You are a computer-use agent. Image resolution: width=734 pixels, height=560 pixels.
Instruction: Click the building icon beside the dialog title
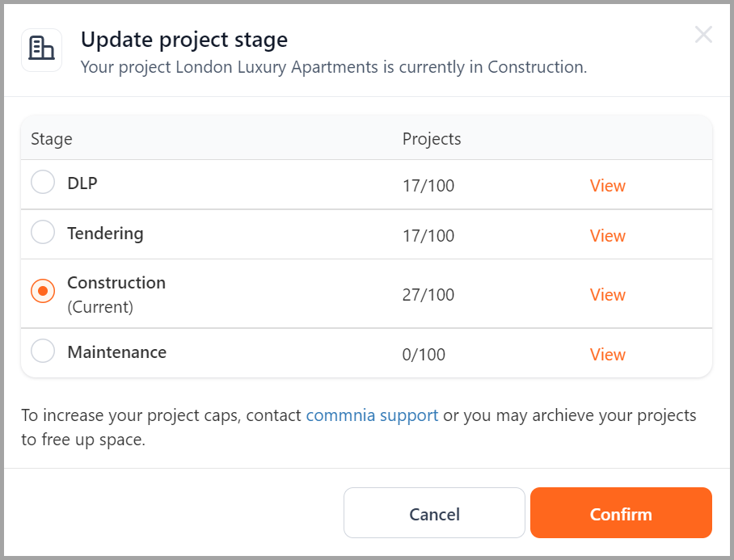click(42, 49)
